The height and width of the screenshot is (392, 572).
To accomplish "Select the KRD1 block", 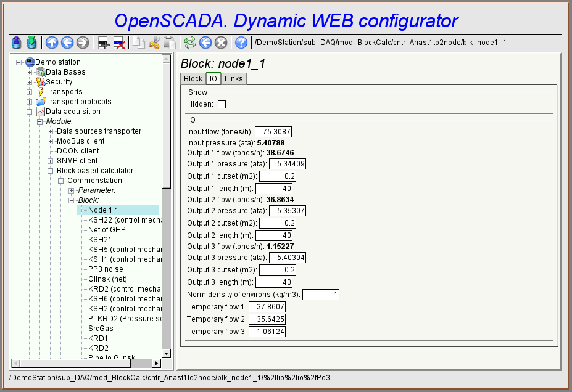I will [98, 338].
